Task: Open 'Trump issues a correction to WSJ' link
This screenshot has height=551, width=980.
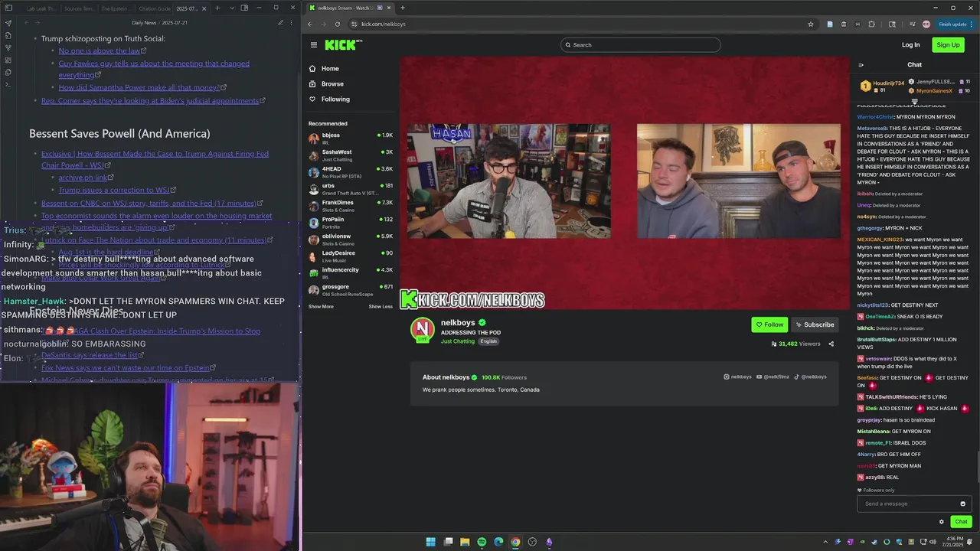Action: tap(114, 190)
